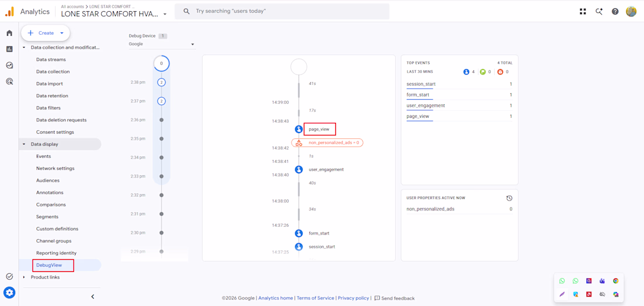The width and height of the screenshot is (644, 306).
Task: Open the Explore icon in left rail
Action: click(x=9, y=65)
